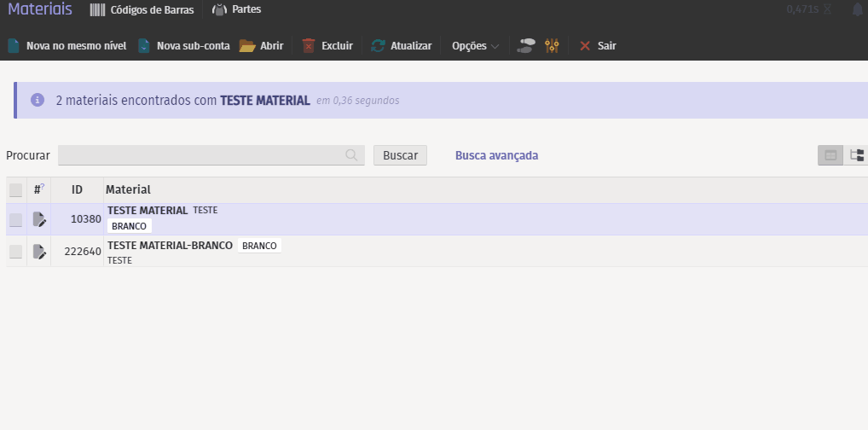868x430 pixels.
Task: Check the box for TESTE MATERIAL row
Action: (16, 220)
